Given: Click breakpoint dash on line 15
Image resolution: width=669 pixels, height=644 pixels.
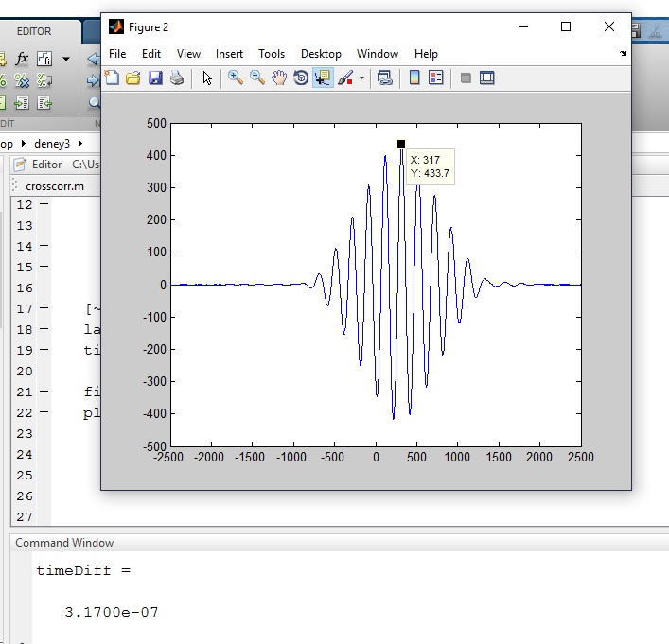Looking at the screenshot, I should [x=44, y=266].
